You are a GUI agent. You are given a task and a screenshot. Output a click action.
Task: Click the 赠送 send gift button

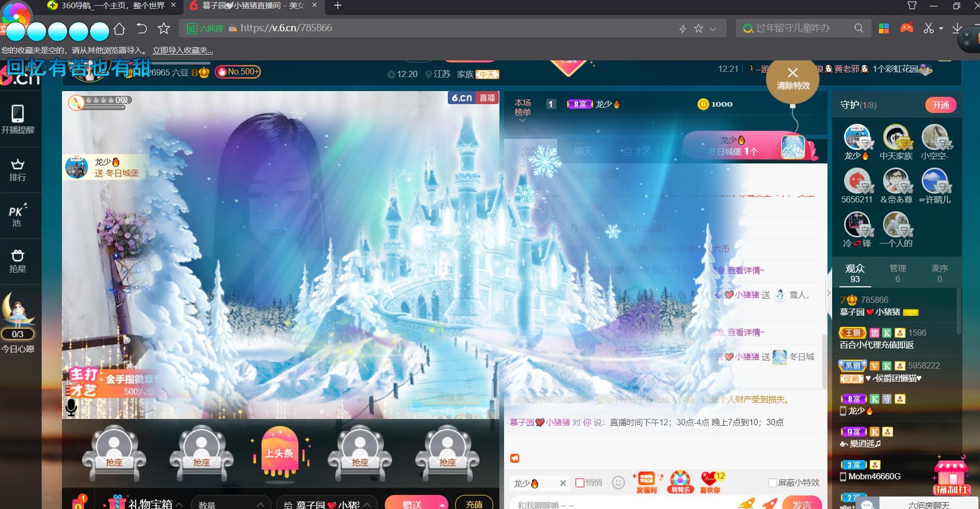click(411, 503)
